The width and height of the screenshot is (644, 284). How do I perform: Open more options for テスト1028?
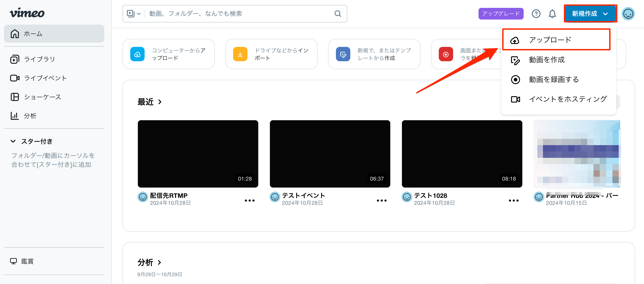click(514, 201)
